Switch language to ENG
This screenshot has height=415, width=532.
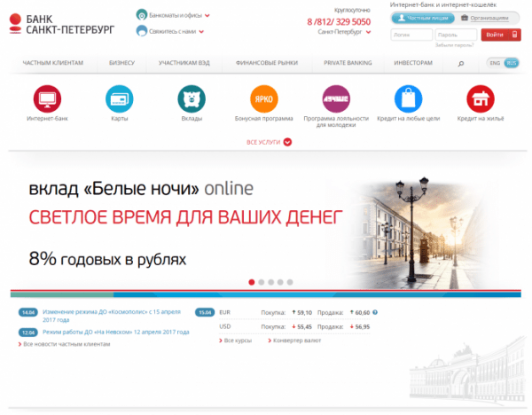pyautogui.click(x=495, y=63)
